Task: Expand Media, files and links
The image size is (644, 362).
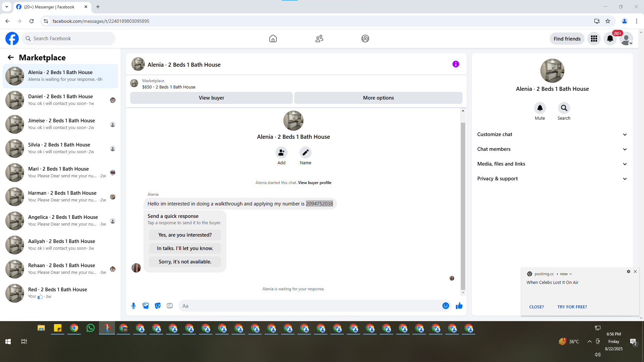Action: 552,164
